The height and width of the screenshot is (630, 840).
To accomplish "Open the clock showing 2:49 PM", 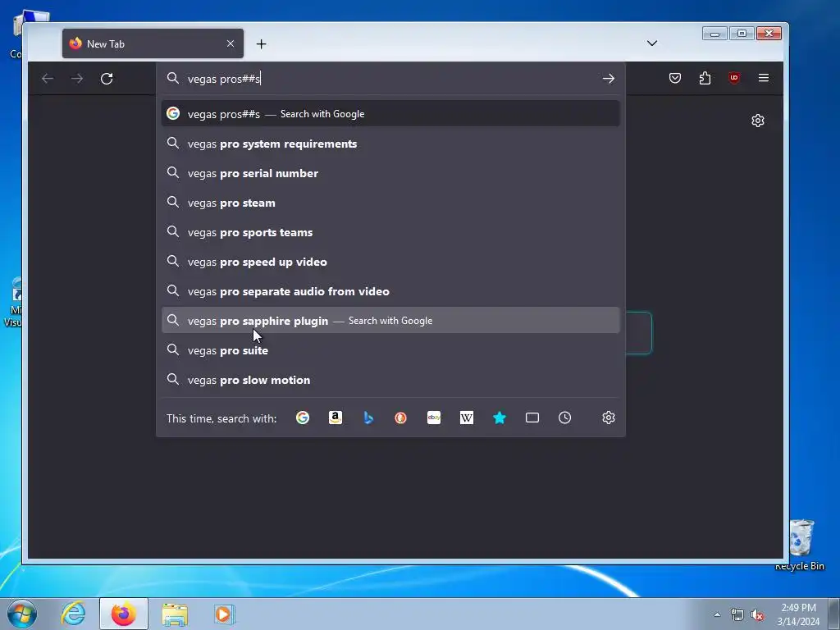I will [798, 614].
